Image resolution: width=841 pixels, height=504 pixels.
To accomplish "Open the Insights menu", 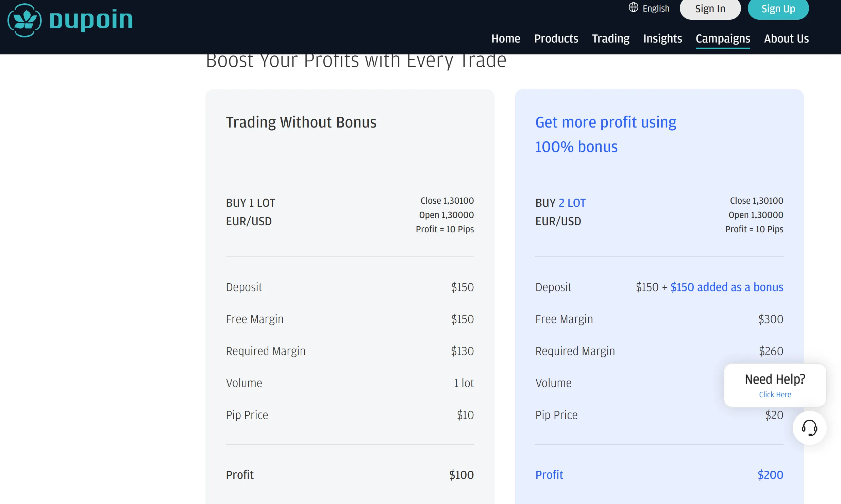I will click(x=662, y=38).
